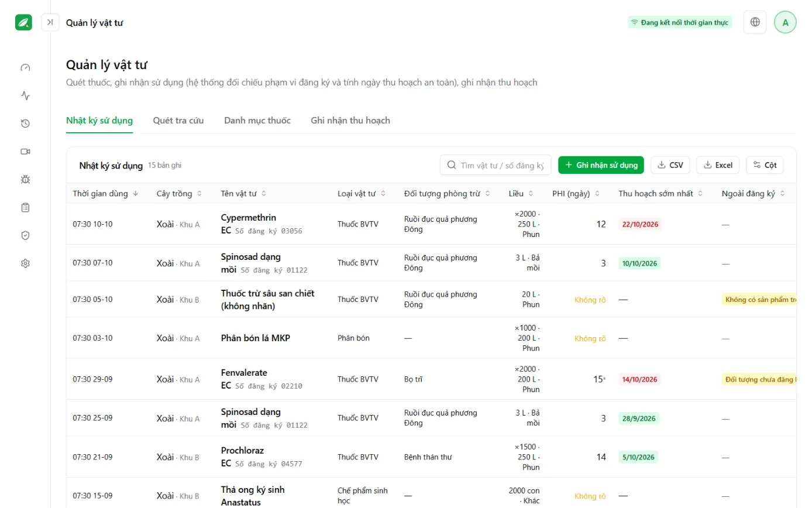Open the user avatar labeled A

point(785,22)
